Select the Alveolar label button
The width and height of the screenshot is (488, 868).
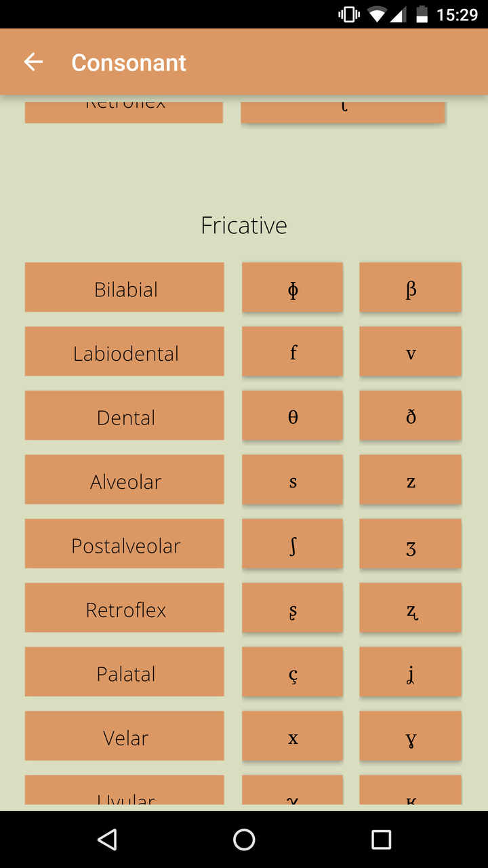point(125,479)
